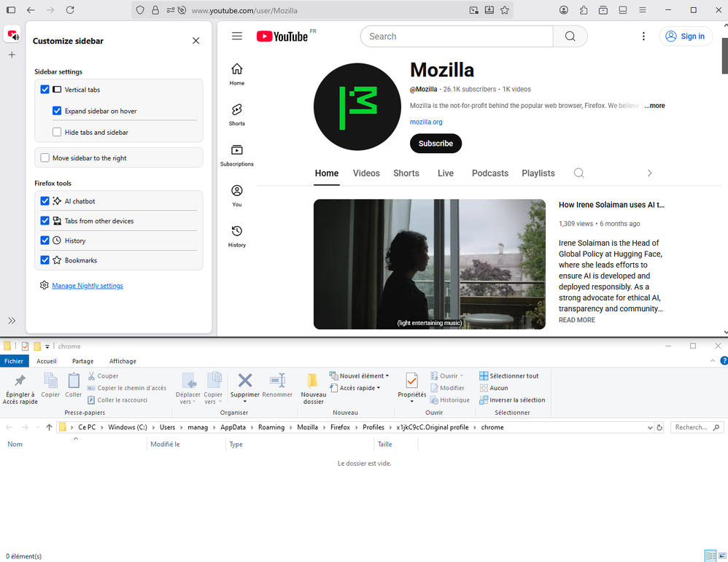Image resolution: width=728 pixels, height=562 pixels.
Task: Open the Firefox account icon
Action: 564,9
